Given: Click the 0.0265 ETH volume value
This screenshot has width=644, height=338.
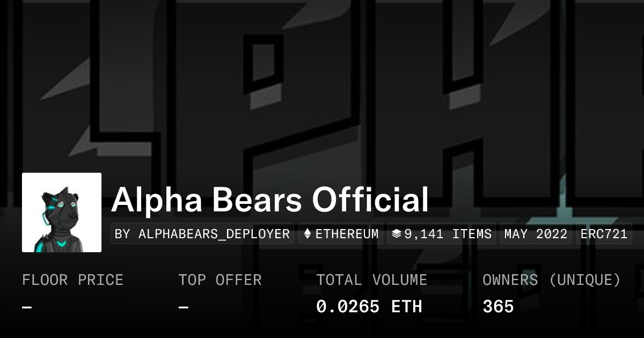Looking at the screenshot, I should [369, 307].
